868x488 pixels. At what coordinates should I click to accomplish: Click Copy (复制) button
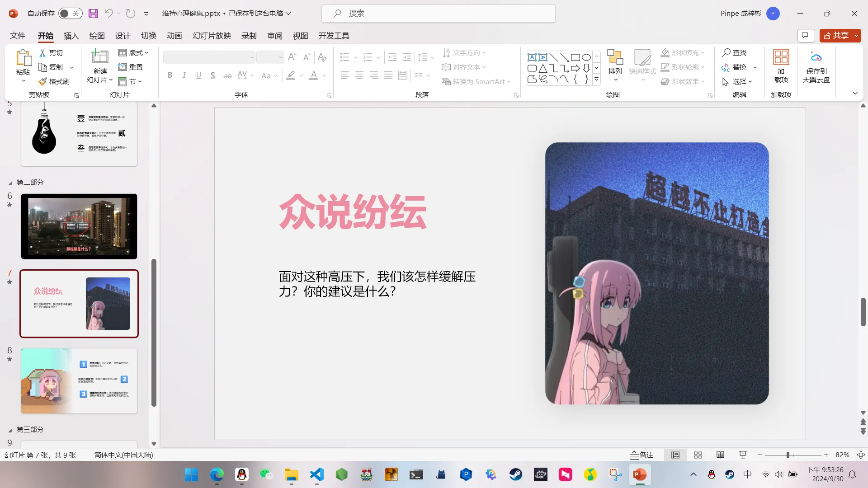tap(51, 67)
